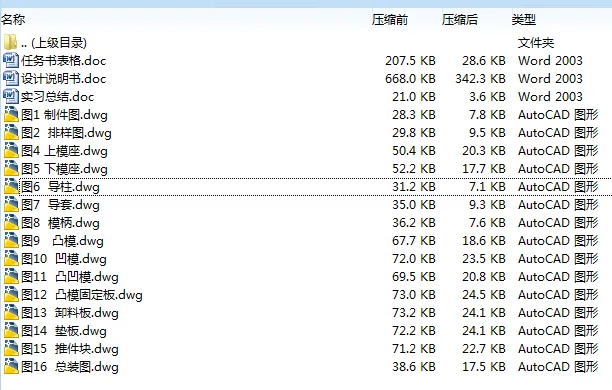
Task: Select the file name 图2 排样图.dwg
Action: pos(66,133)
